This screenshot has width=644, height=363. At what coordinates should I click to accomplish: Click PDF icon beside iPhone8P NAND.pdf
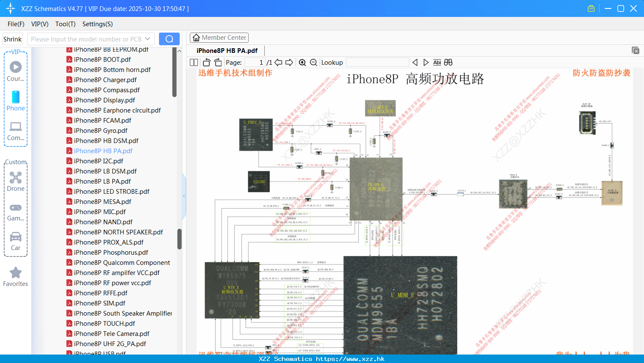click(x=69, y=222)
